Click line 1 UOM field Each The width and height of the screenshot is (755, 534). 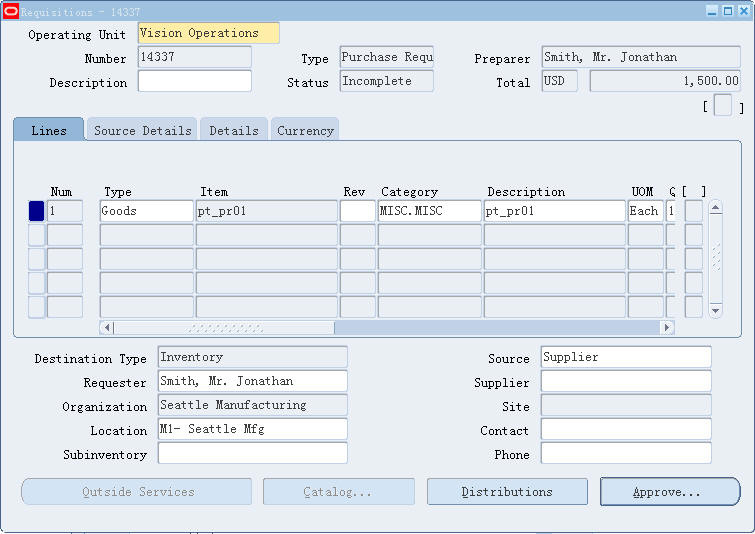tap(646, 211)
